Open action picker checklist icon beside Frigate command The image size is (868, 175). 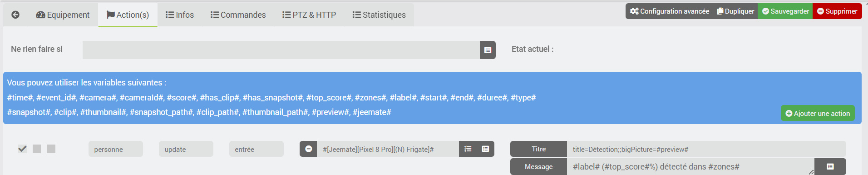click(x=468, y=149)
